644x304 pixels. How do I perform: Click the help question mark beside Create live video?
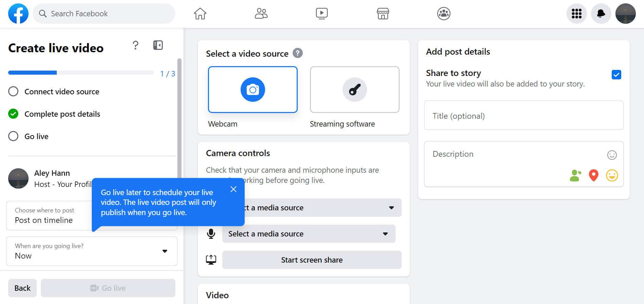[135, 45]
